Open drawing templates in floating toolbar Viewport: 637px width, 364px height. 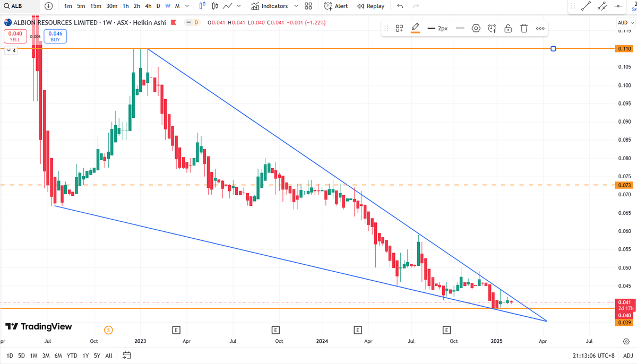point(399,28)
